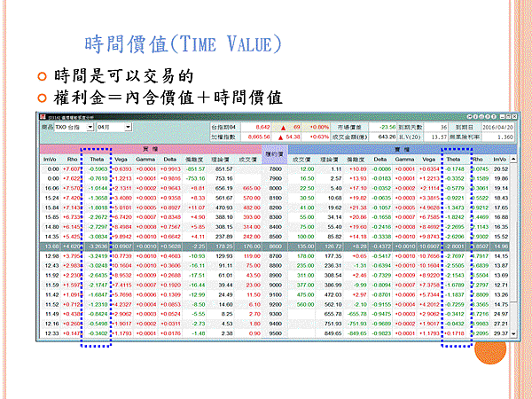Click the 加權指數 index value 8,665.56

(259, 137)
